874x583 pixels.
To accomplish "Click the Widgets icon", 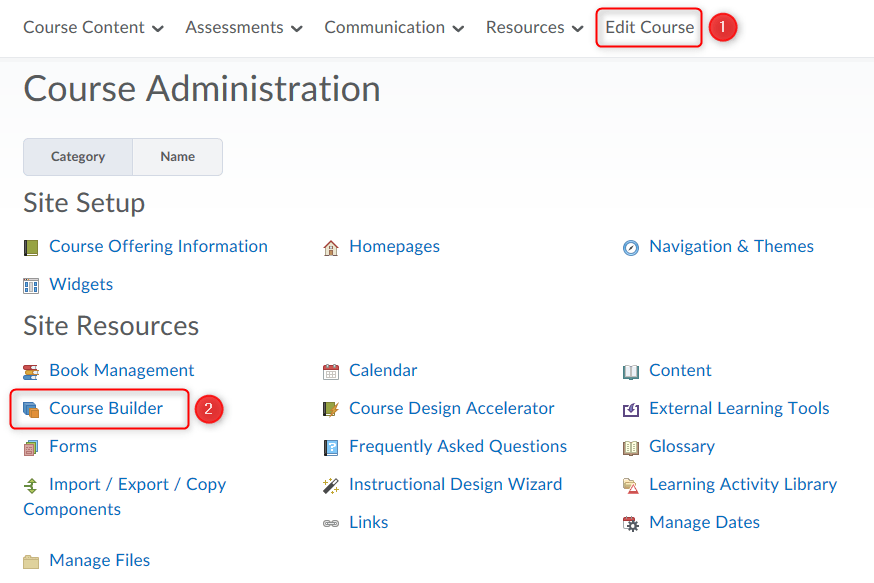I will click(31, 285).
